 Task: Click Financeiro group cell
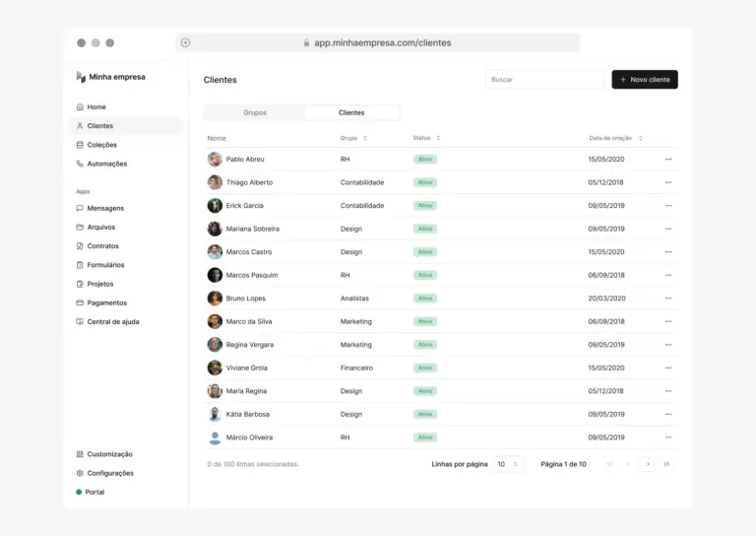click(x=356, y=368)
